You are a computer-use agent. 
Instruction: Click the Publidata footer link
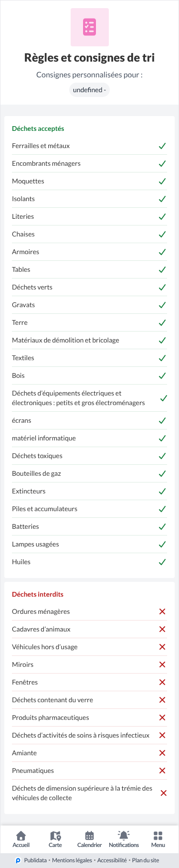(x=35, y=860)
